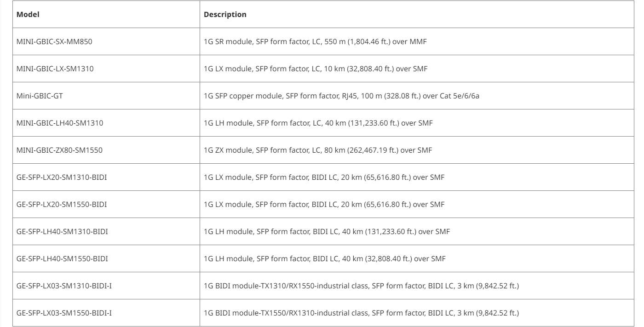Click the Model column header

[28, 14]
